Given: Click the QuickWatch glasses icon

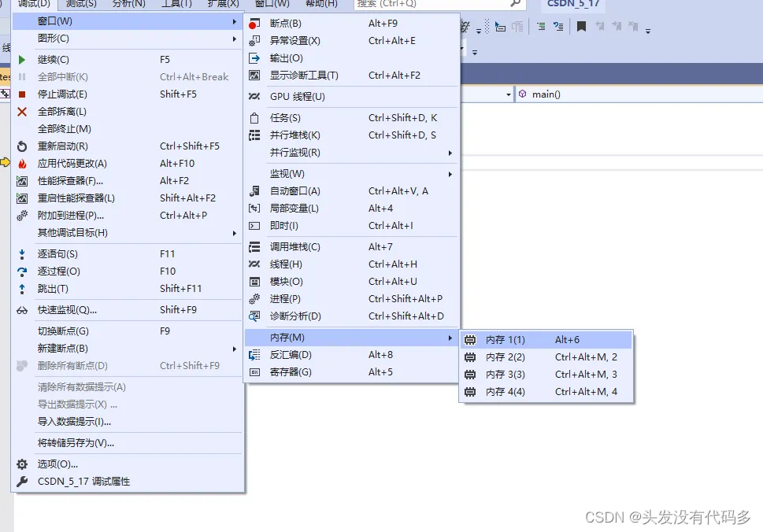Looking at the screenshot, I should click(x=22, y=310).
